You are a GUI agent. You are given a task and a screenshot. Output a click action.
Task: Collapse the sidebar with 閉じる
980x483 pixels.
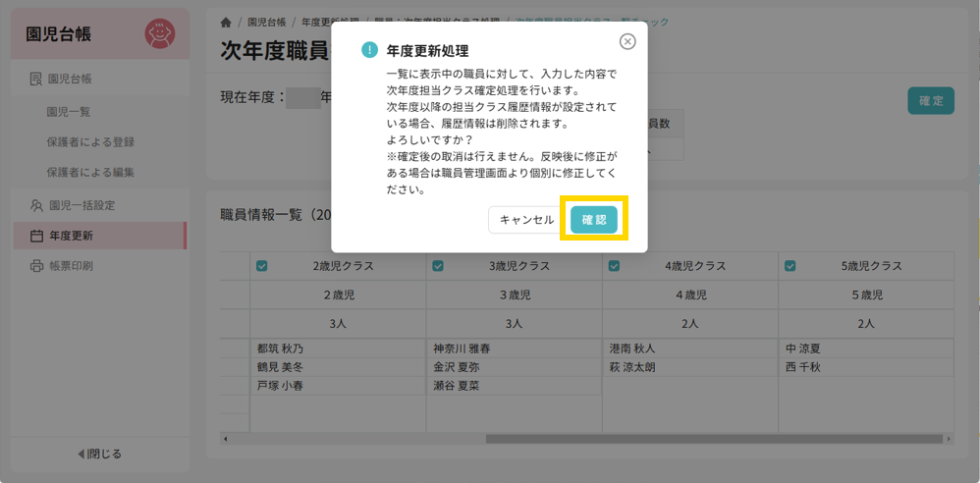point(99,454)
